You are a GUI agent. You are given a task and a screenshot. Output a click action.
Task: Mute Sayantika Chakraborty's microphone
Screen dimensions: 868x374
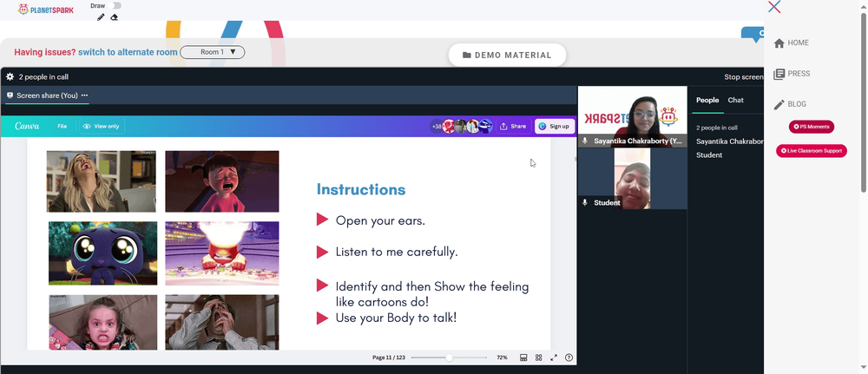(584, 141)
